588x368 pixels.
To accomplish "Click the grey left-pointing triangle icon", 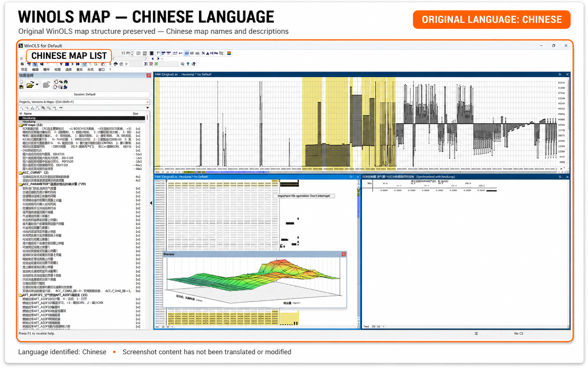I will (x=110, y=64).
